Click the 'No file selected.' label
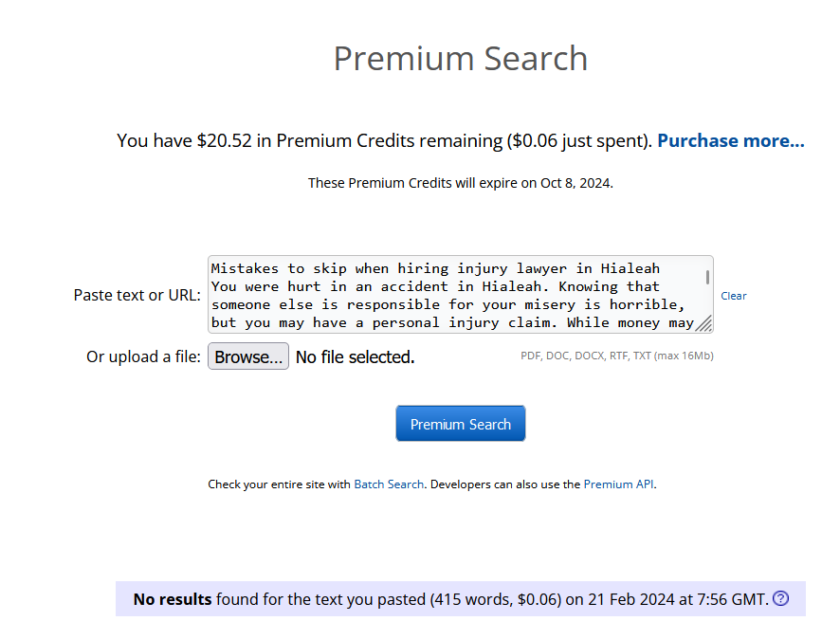Image resolution: width=840 pixels, height=621 pixels. 356,356
